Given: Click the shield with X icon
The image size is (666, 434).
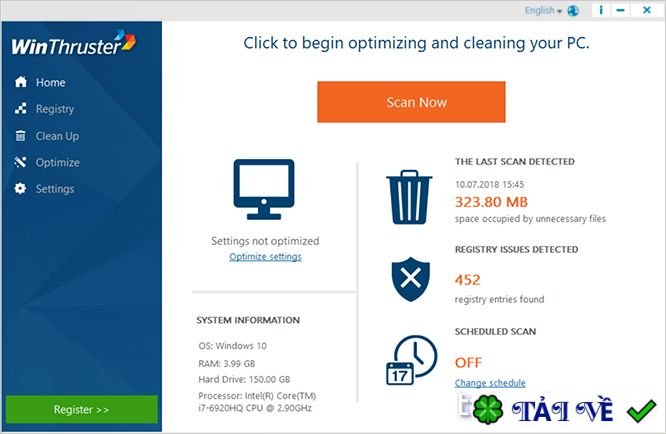Looking at the screenshot, I should pos(410,279).
